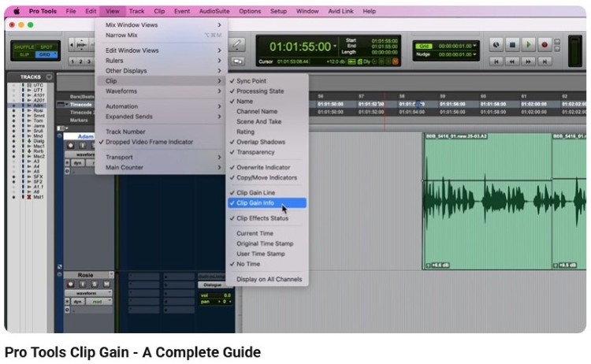Expand Edit Window Views submenu
This screenshot has height=364, width=591.
[161, 50]
